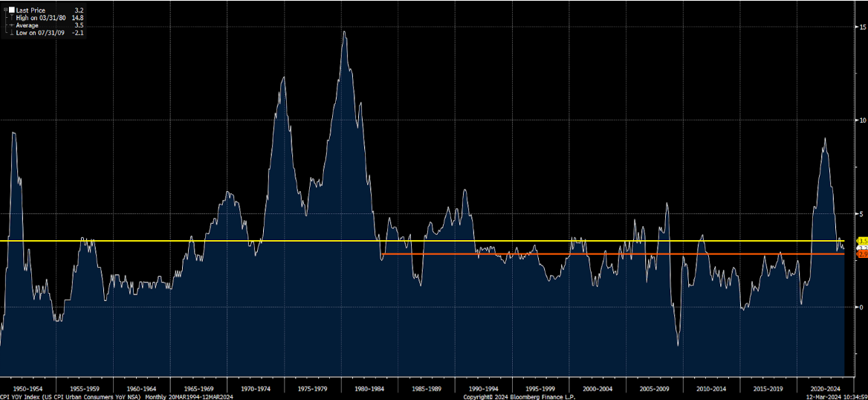
Task: Click the white Last Price color swatch
Action: (12, 10)
